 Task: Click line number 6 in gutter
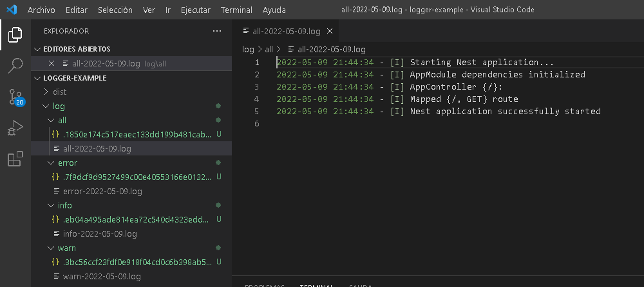tap(257, 123)
